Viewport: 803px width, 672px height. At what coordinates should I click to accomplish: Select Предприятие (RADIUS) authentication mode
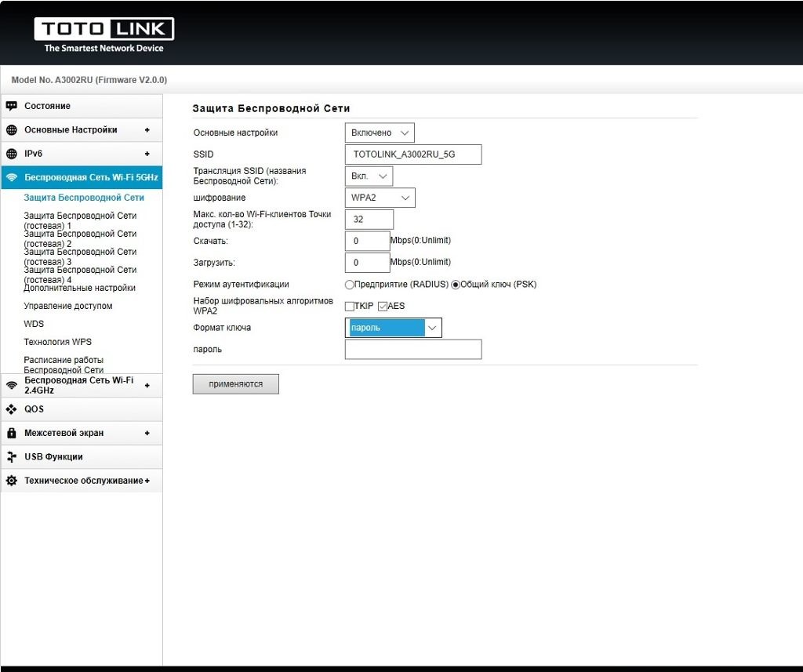click(349, 285)
